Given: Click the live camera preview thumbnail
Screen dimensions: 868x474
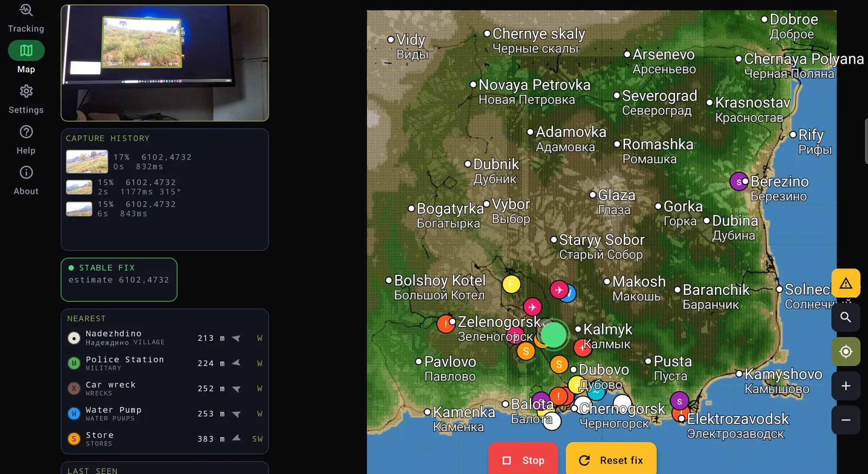Looking at the screenshot, I should pos(165,63).
